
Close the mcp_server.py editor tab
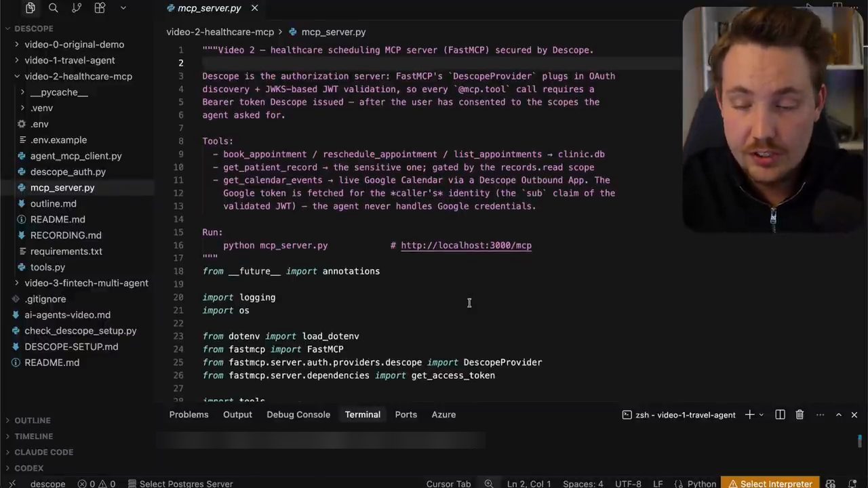254,8
